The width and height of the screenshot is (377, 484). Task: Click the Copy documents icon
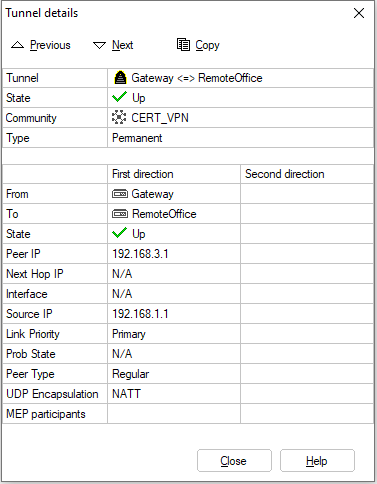[183, 45]
